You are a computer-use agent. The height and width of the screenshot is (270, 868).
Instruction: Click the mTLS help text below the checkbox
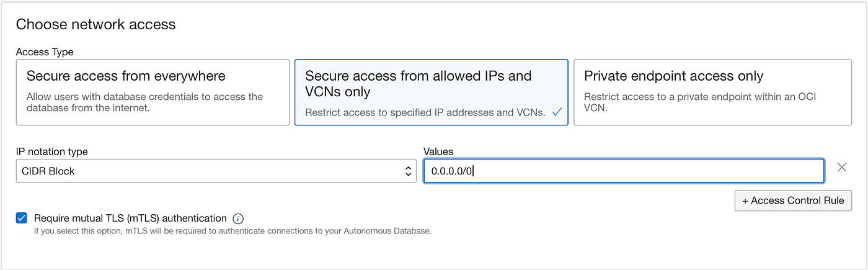pos(232,231)
